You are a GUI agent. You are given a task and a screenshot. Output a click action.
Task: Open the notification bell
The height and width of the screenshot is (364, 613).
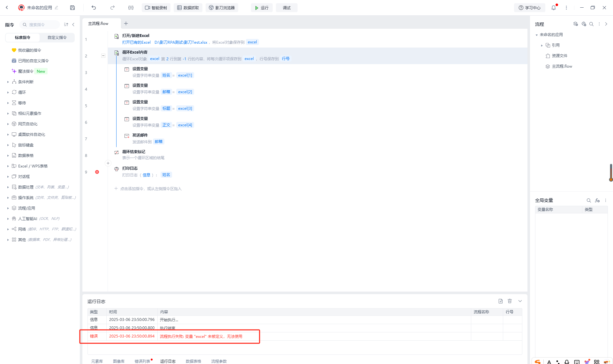tap(554, 8)
